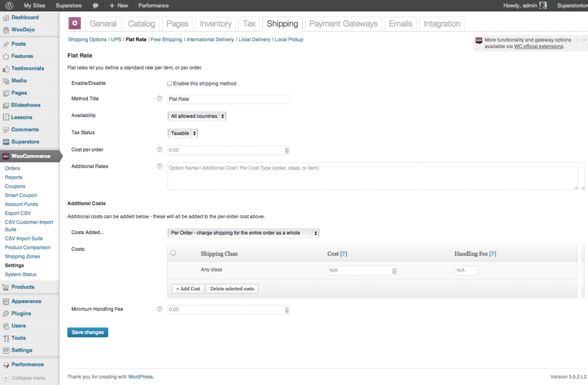
Task: Open Shipping Zones in WooCommerce submenu
Action: [x=22, y=256]
